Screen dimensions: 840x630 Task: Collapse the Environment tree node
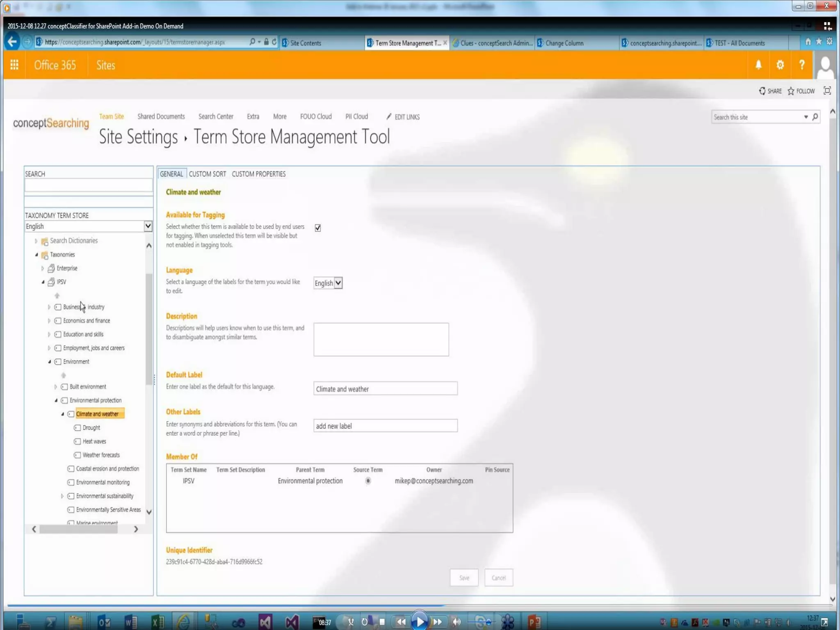pyautogui.click(x=50, y=361)
